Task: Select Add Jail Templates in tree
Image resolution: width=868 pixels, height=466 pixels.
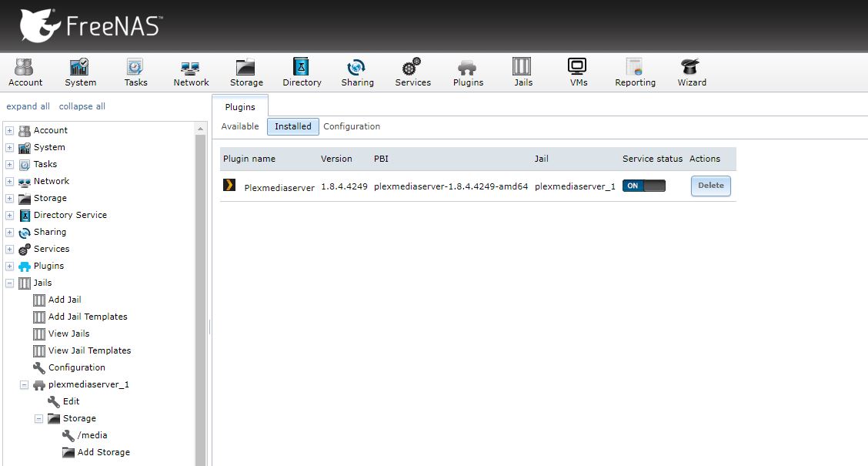Action: [x=88, y=317]
